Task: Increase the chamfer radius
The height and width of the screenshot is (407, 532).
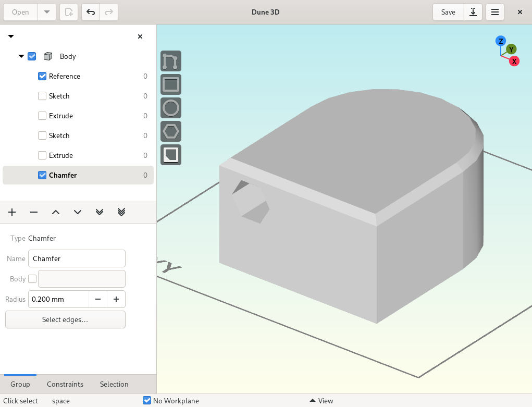Action: pos(116,299)
